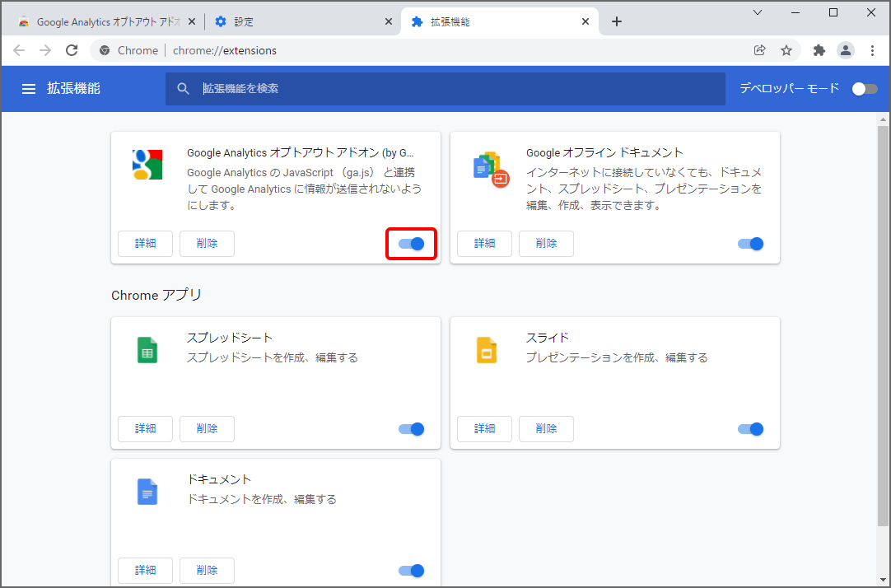The image size is (891, 588).
Task: Open 詳細 for Google Analytics オプトアウト アドオン
Action: [146, 244]
